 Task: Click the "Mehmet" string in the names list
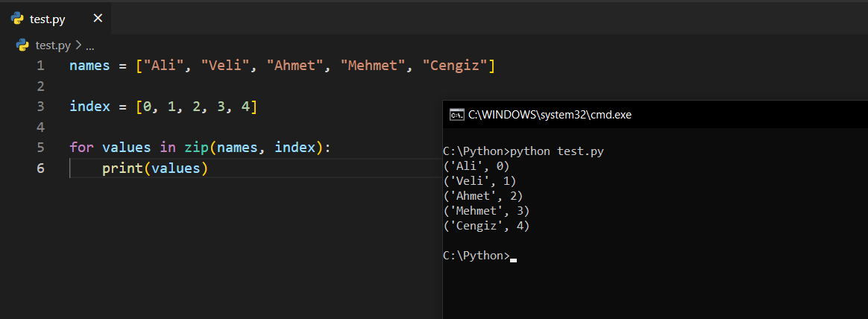373,66
